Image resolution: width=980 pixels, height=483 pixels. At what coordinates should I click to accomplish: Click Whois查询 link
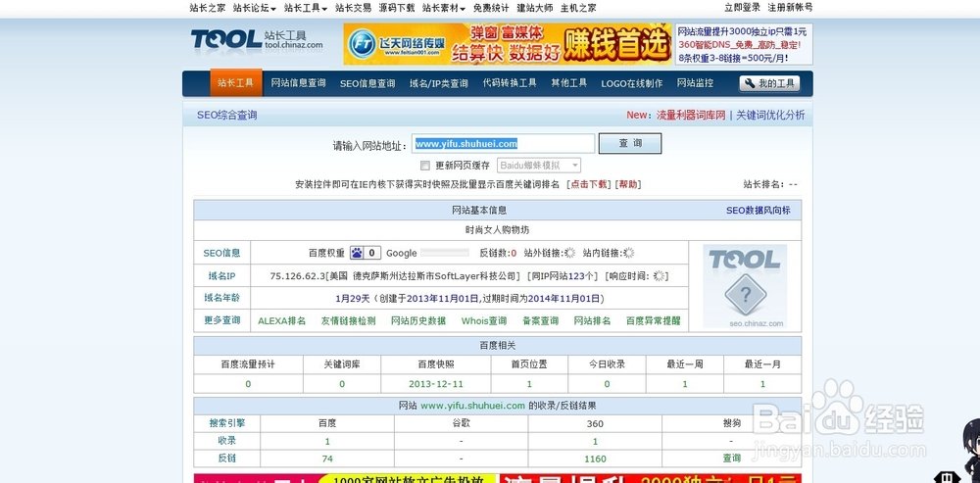pos(484,320)
